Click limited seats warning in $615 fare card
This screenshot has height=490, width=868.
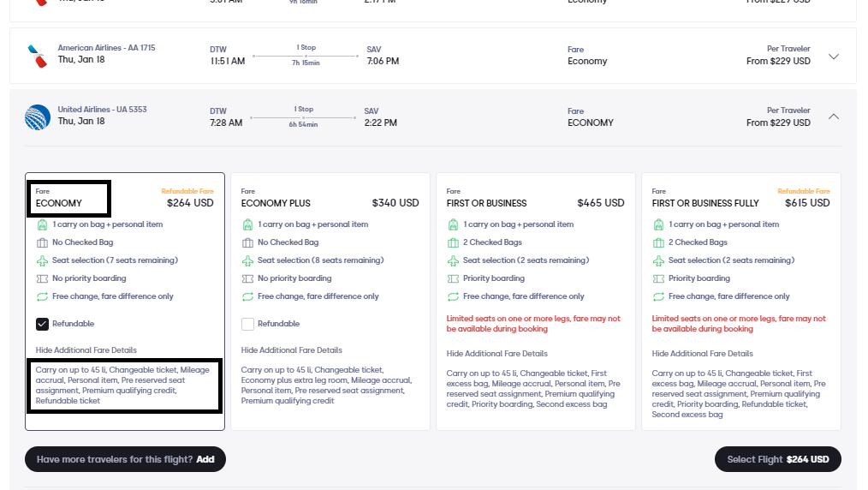739,324
